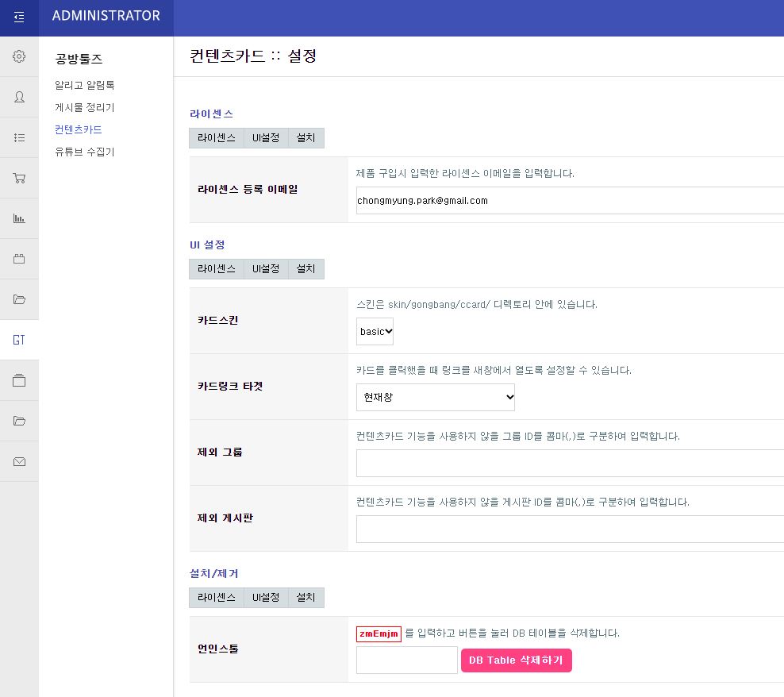Click the sidebar collapse icon top left
Image resolution: width=784 pixels, height=697 pixels.
(x=19, y=17)
